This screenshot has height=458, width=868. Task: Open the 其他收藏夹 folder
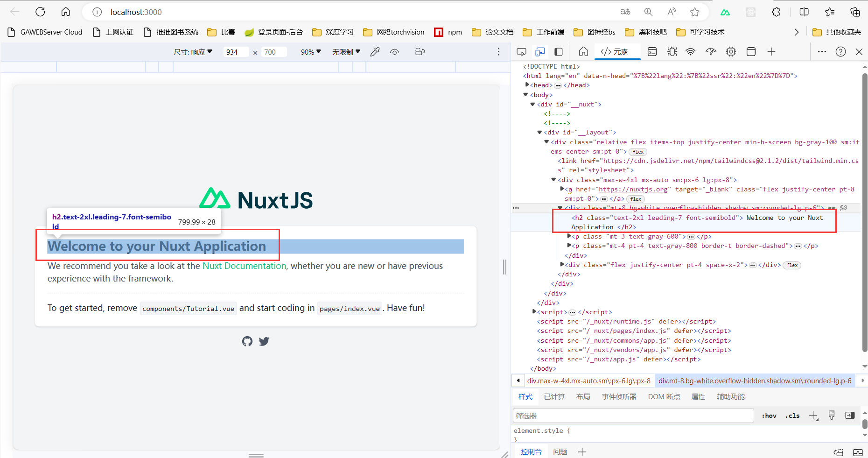(837, 32)
